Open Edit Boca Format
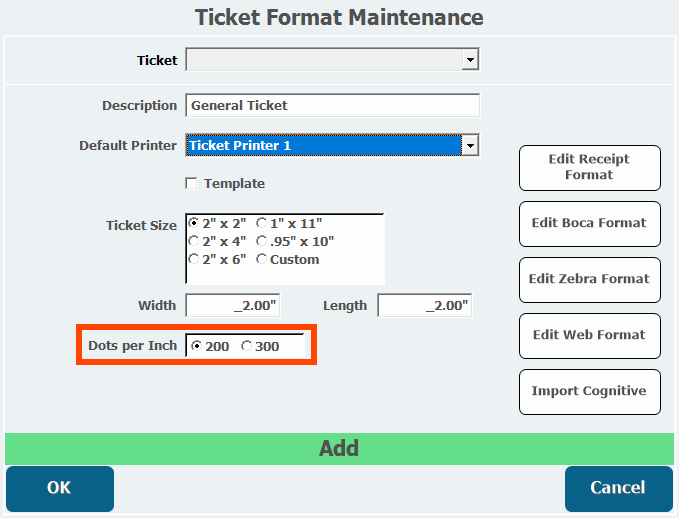This screenshot has width=679, height=518. 589,223
